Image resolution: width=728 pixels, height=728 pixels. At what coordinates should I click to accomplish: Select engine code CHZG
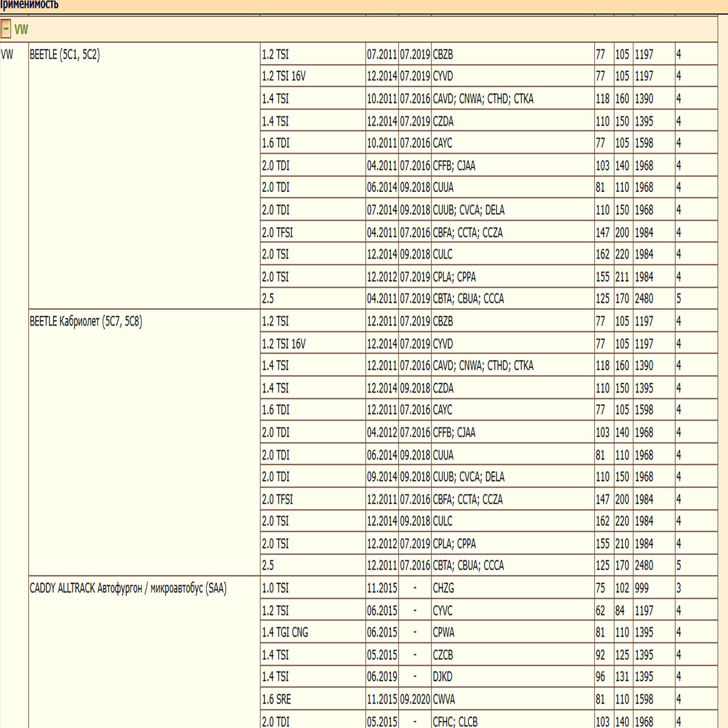(443, 588)
